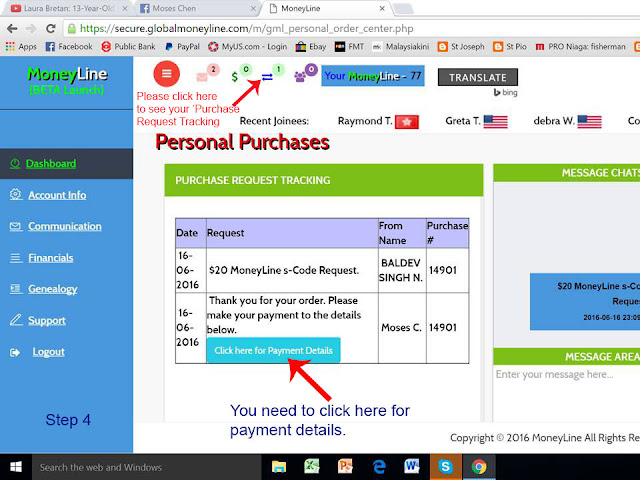
Task: Click the Logout arrow icon
Action: pos(15,352)
